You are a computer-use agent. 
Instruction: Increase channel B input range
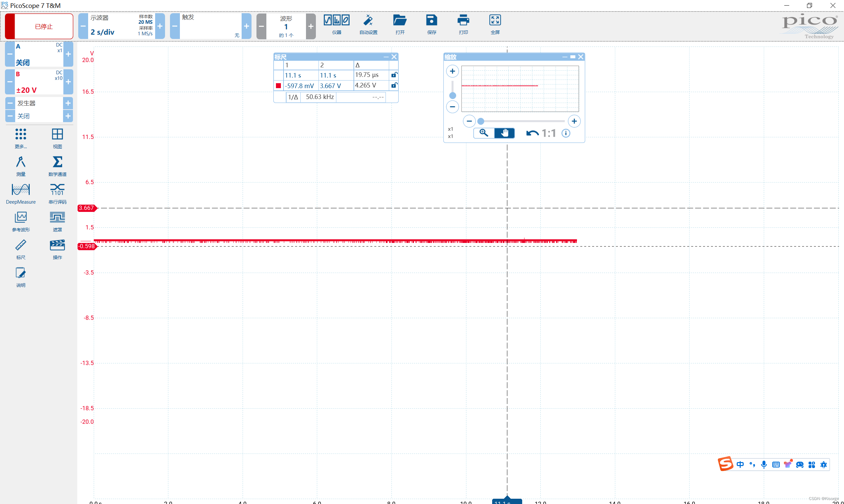pyautogui.click(x=68, y=82)
